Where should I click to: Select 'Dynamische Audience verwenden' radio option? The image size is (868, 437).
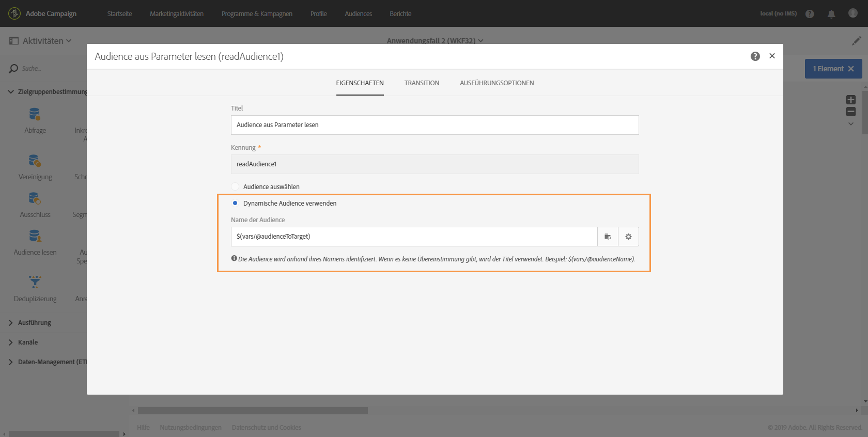pos(235,203)
